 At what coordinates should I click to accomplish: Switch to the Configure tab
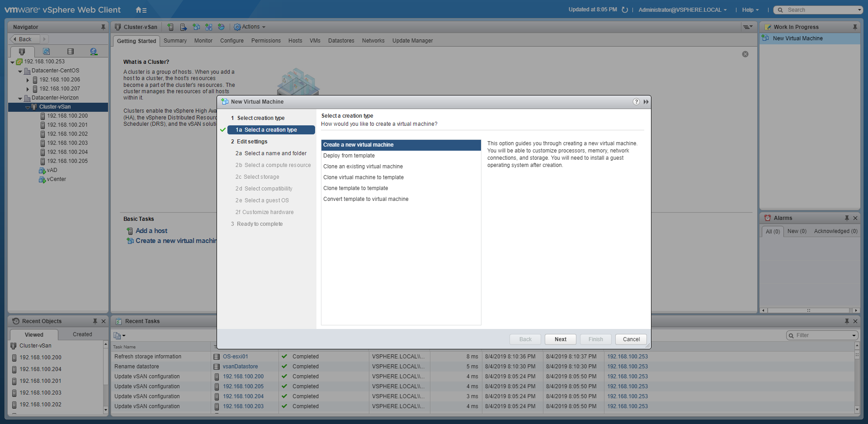pos(231,41)
